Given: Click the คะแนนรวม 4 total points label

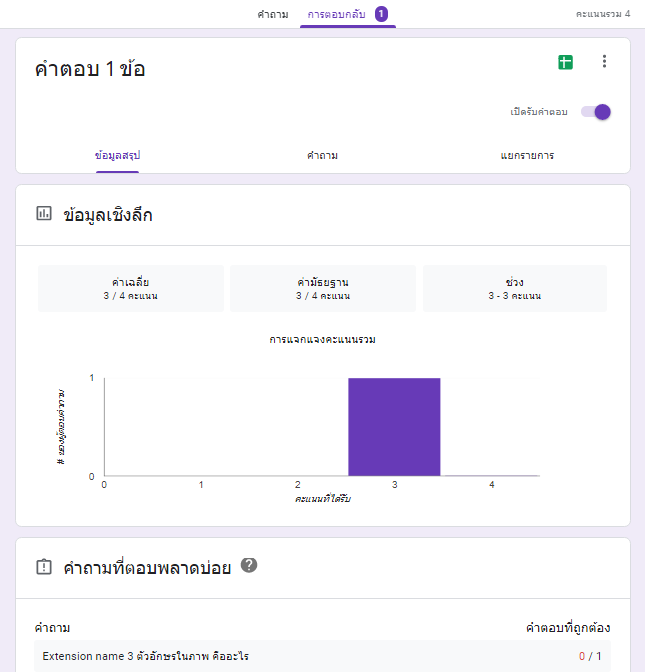Looking at the screenshot, I should click(603, 15).
